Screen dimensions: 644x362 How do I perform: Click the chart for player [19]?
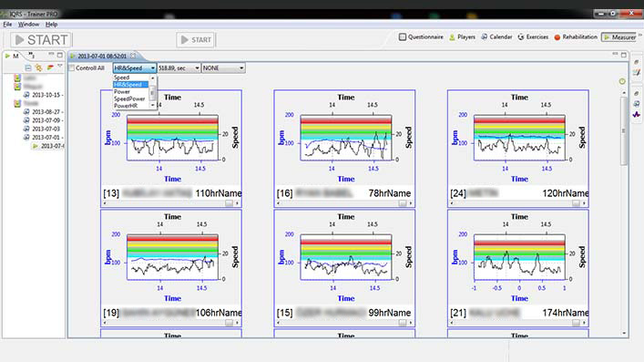pos(172,257)
